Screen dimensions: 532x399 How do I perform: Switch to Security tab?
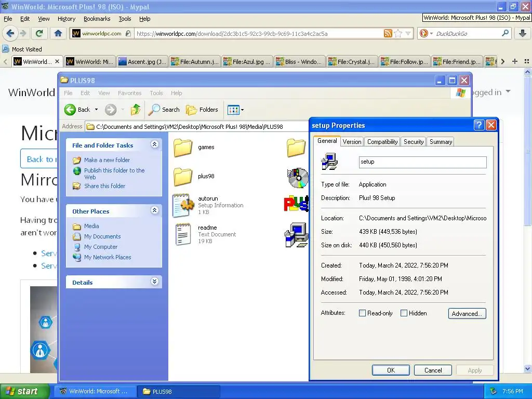413,142
